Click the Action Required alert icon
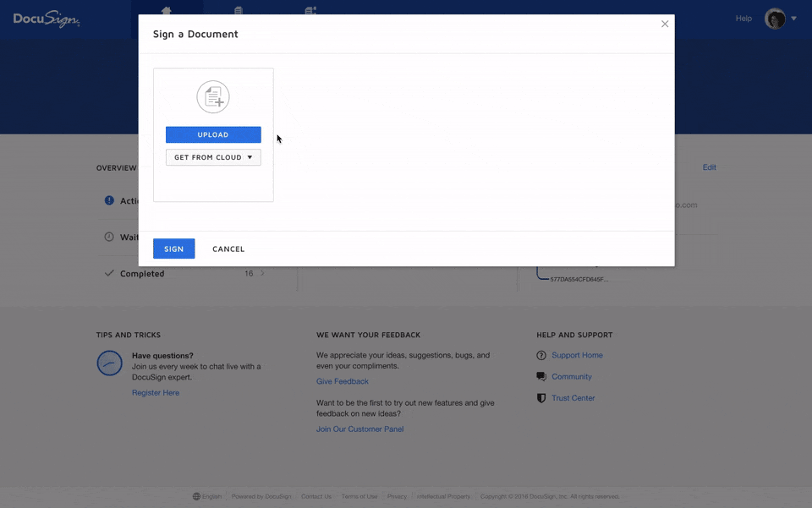The width and height of the screenshot is (812, 508). coord(109,201)
